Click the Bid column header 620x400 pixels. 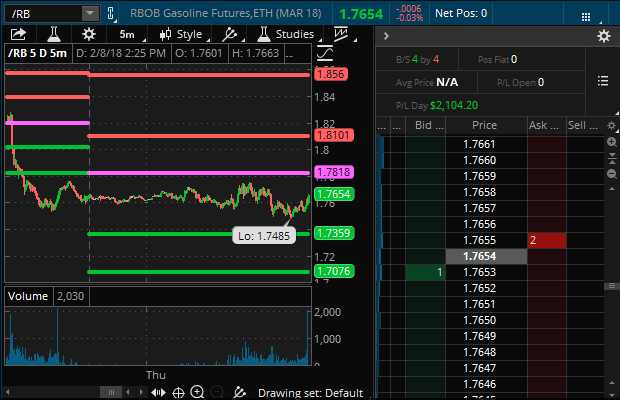(424, 126)
